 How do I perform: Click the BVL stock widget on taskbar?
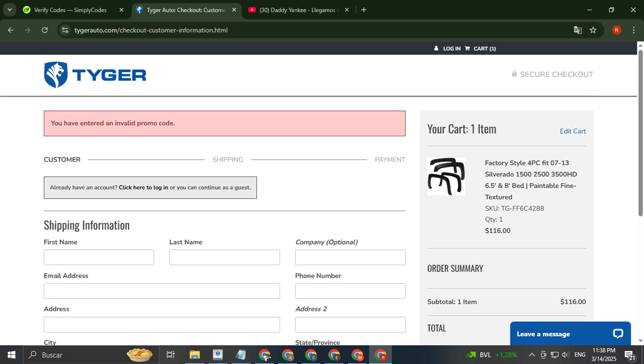[492, 355]
